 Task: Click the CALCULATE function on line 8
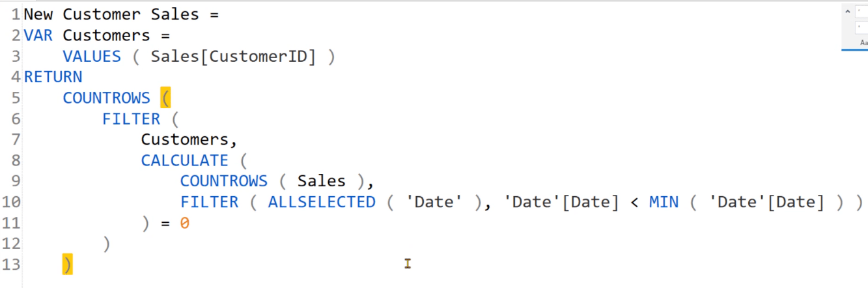click(x=185, y=160)
